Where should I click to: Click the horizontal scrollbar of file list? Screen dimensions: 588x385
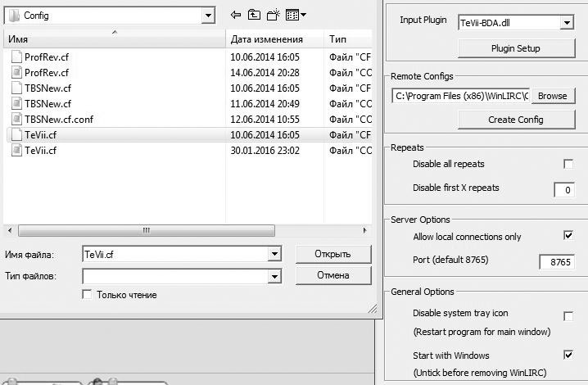tap(147, 230)
